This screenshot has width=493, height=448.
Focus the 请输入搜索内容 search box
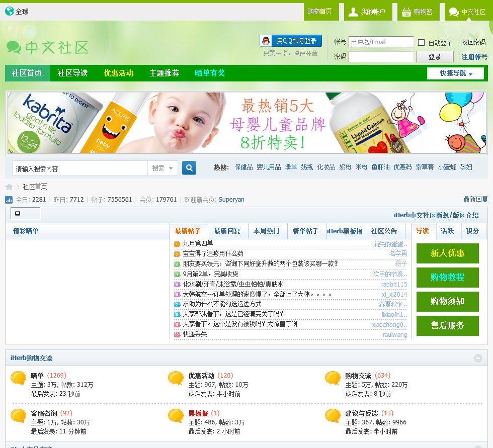point(80,168)
